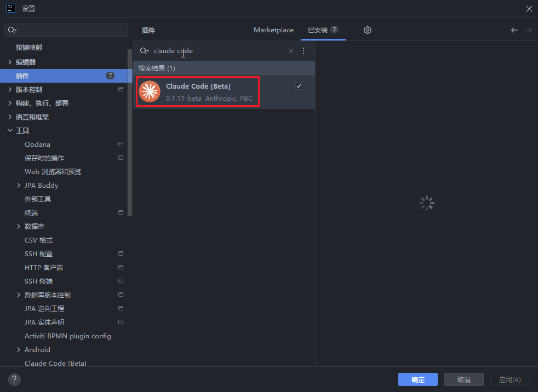Viewport: 538px width, 392px height.
Task: Select 按键映射 in settings tree
Action: click(x=29, y=48)
